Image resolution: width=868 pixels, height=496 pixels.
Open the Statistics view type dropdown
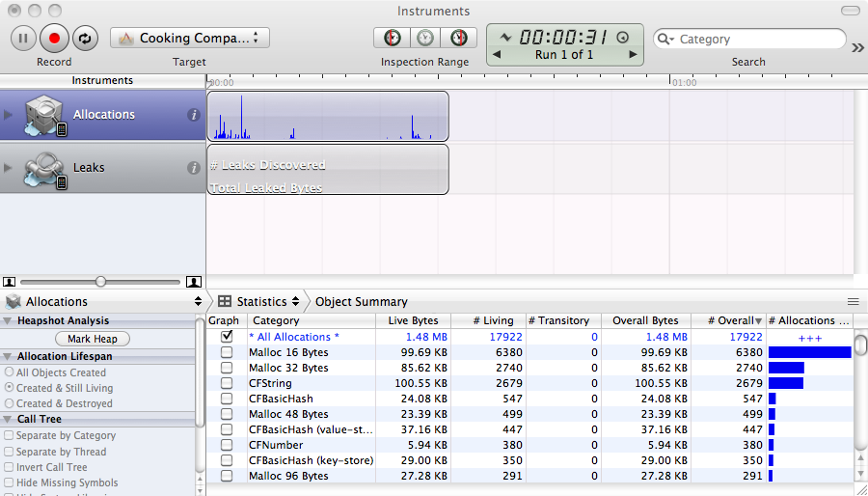click(x=258, y=302)
